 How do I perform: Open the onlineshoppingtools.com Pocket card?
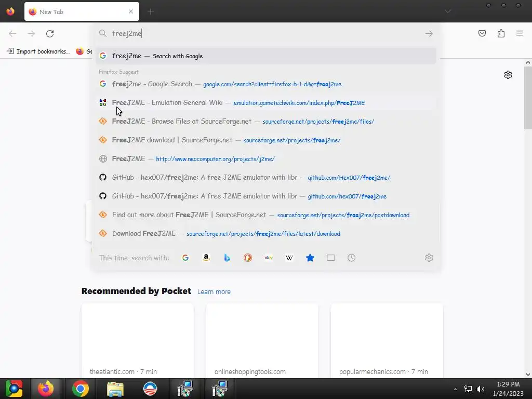click(262, 341)
